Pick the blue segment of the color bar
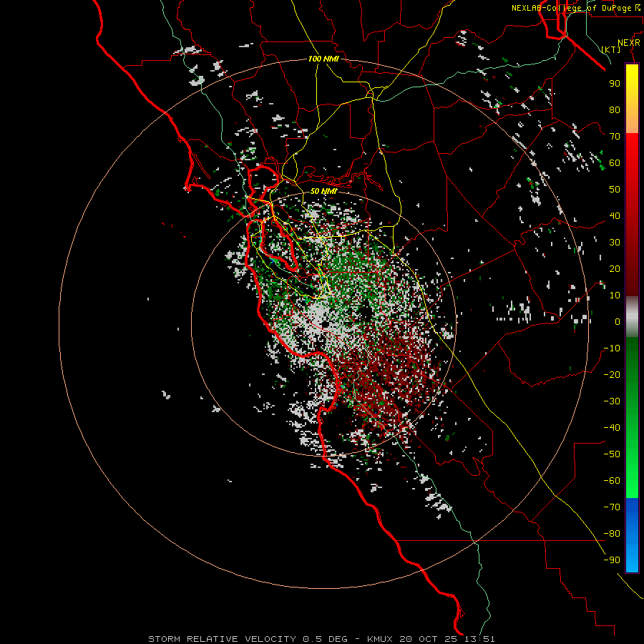The width and height of the screenshot is (644, 644). click(632, 535)
